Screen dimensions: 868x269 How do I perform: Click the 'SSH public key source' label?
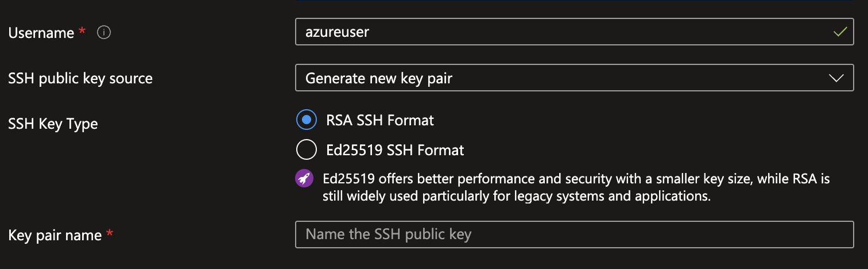click(80, 78)
